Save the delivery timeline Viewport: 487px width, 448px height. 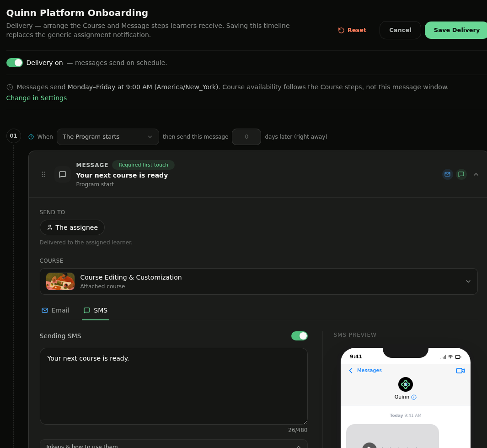[456, 30]
